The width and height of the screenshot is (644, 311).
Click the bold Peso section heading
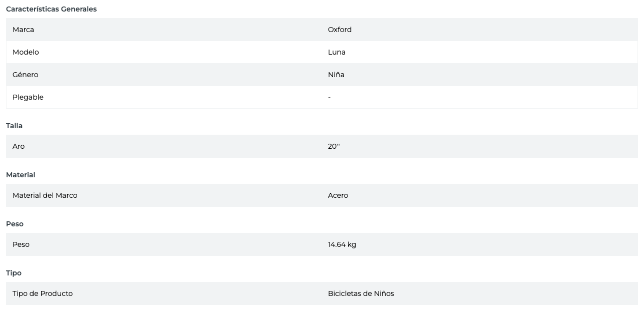15,224
